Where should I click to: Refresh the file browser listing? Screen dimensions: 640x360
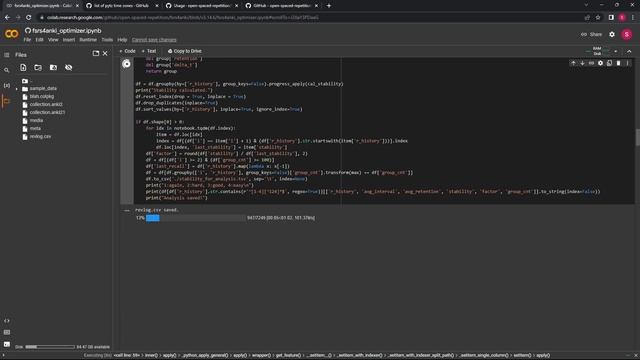pos(38,67)
